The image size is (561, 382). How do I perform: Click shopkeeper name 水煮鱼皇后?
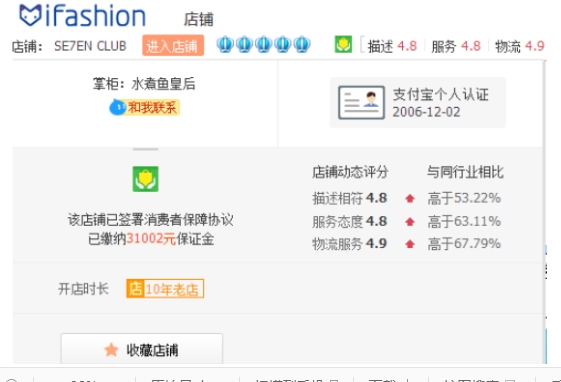click(164, 84)
